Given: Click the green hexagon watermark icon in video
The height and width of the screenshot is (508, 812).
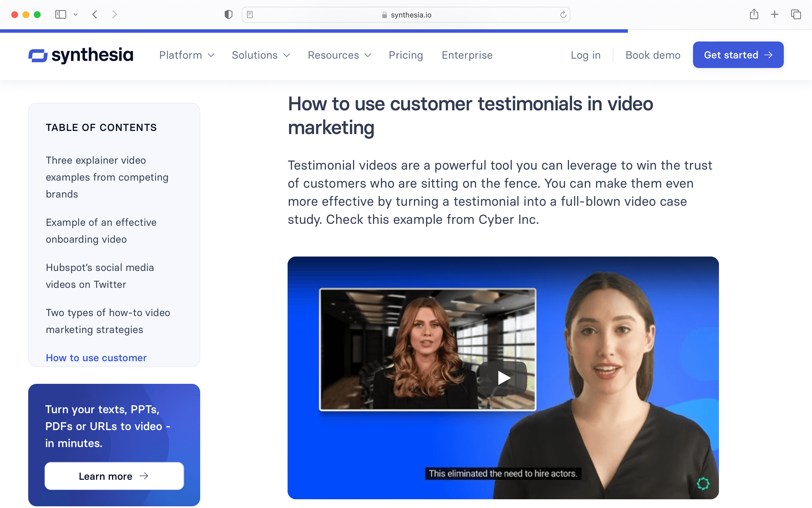Looking at the screenshot, I should click(x=703, y=483).
